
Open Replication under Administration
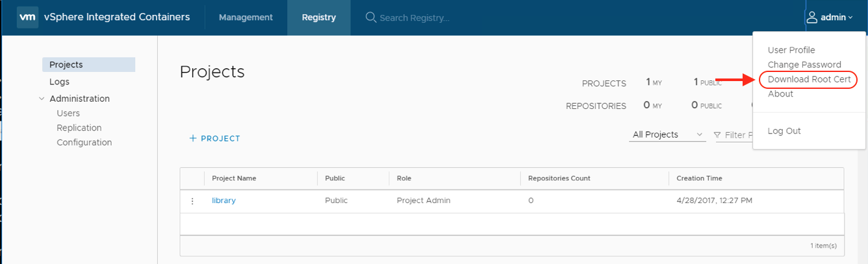(x=79, y=128)
